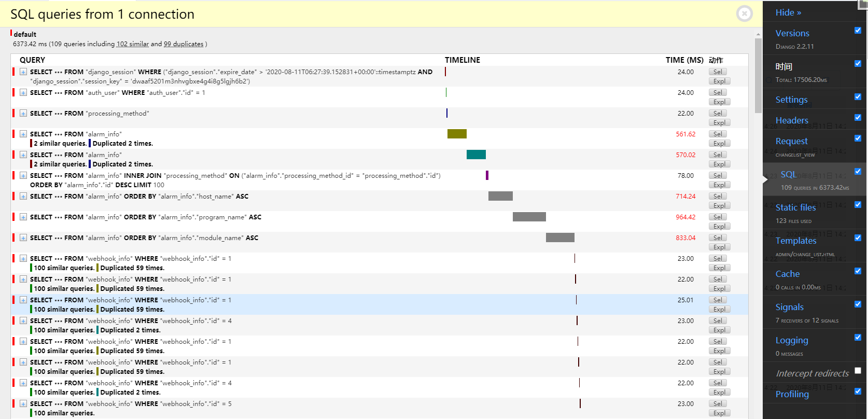Toggle the Logging panel checkbox
This screenshot has height=419, width=868.
pyautogui.click(x=858, y=337)
